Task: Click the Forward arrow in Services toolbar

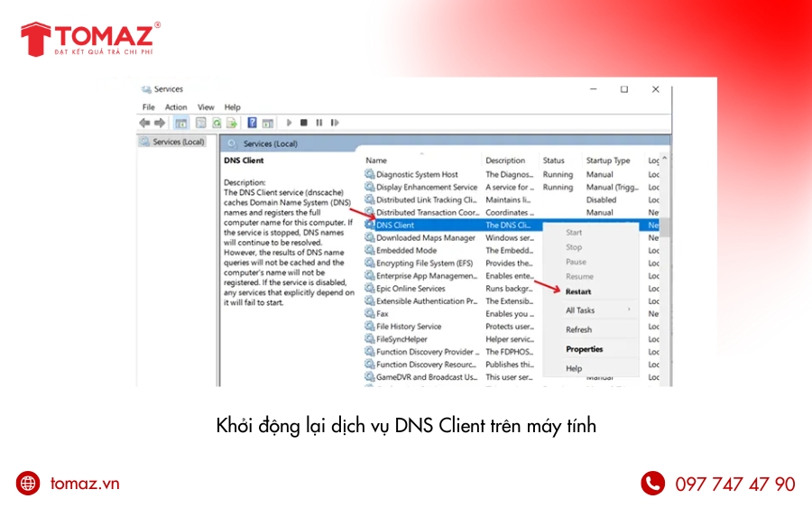Action: [x=160, y=123]
